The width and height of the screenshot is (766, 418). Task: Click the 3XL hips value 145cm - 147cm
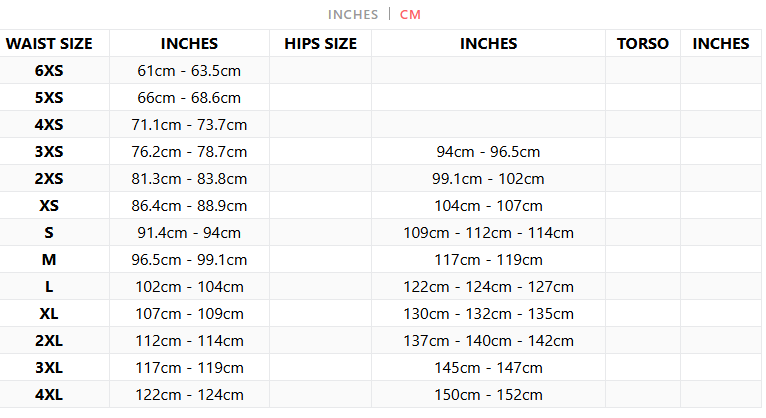[488, 368]
